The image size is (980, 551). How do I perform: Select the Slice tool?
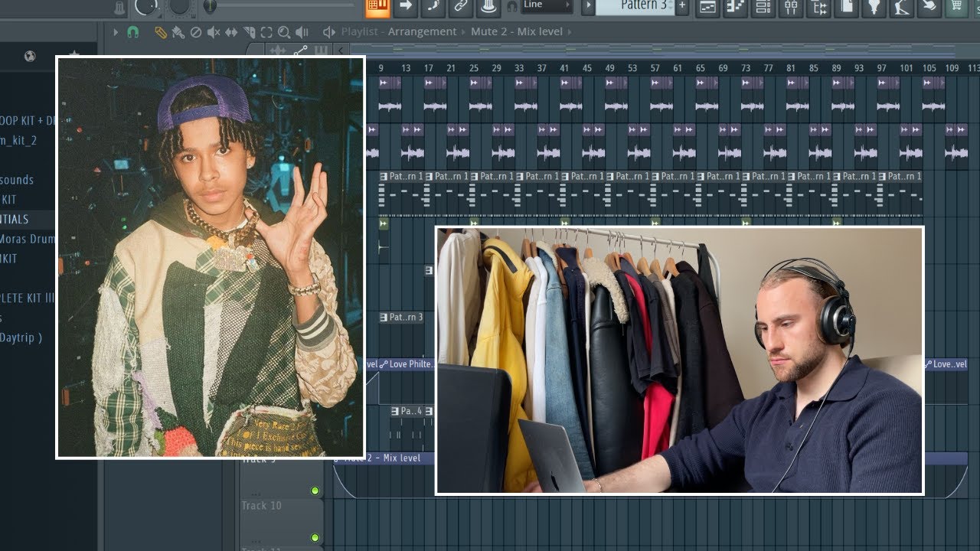249,32
